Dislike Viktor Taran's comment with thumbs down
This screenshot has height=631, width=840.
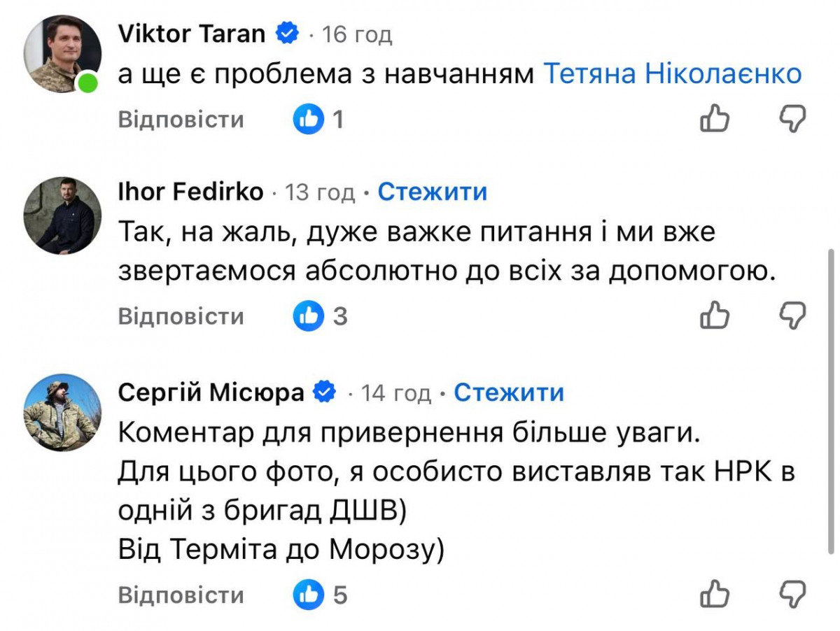point(793,120)
